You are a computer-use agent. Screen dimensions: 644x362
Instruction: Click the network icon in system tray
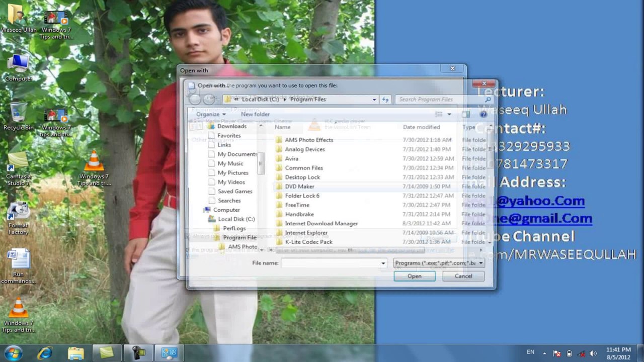coord(581,353)
